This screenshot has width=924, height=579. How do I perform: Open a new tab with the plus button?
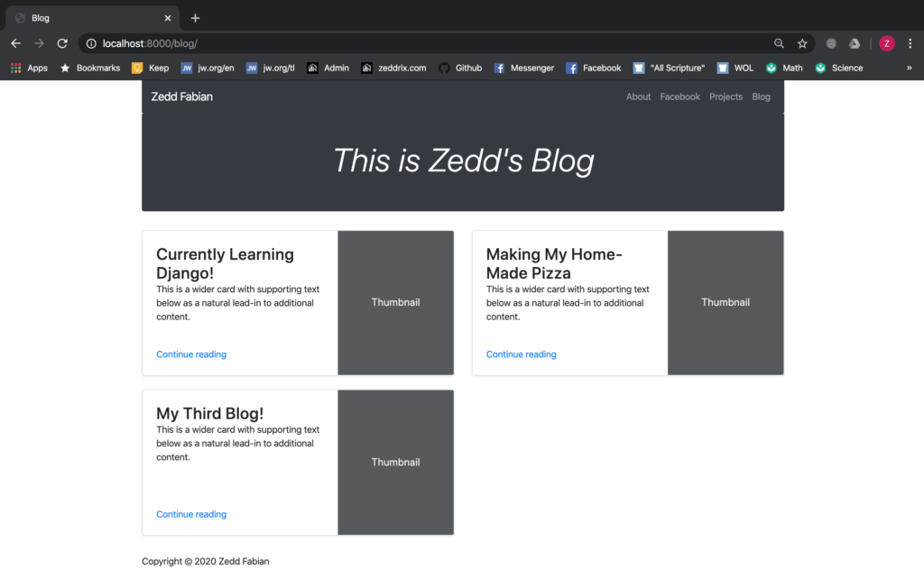click(195, 18)
